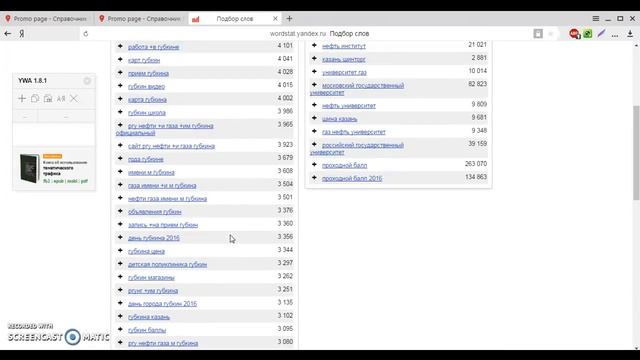Open the 'нефть университет' keyword link
This screenshot has width=640, height=360.
point(349,106)
